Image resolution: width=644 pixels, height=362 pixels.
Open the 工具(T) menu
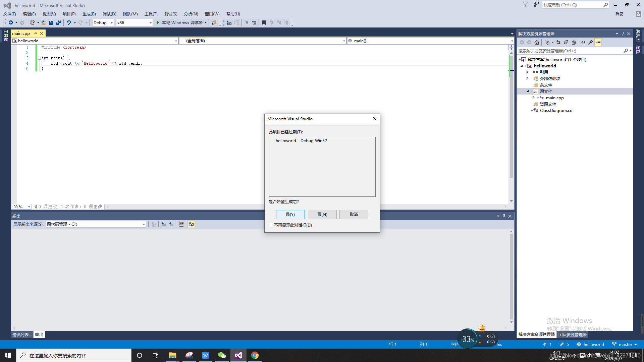coord(151,14)
